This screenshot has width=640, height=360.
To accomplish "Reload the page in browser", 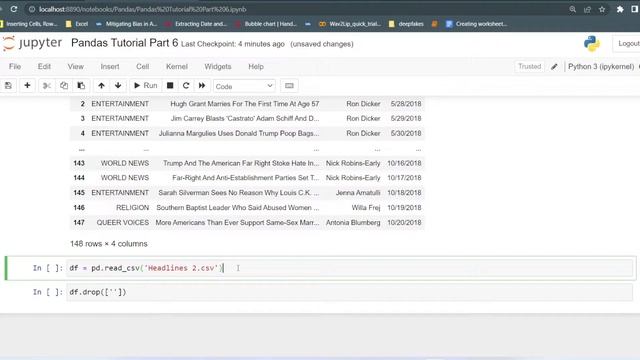I will (x=14, y=9).
